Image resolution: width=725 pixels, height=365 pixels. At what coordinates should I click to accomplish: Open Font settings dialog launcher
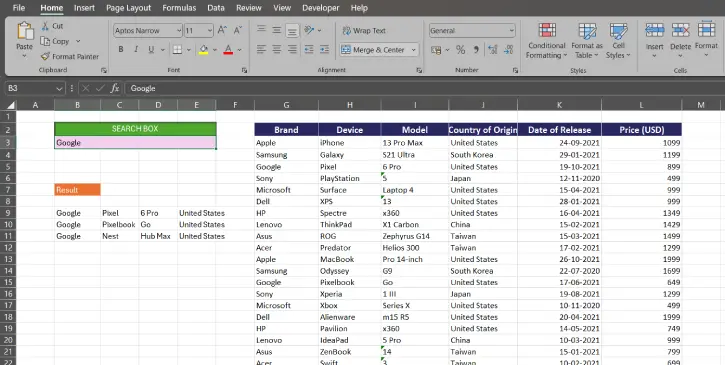(x=244, y=70)
